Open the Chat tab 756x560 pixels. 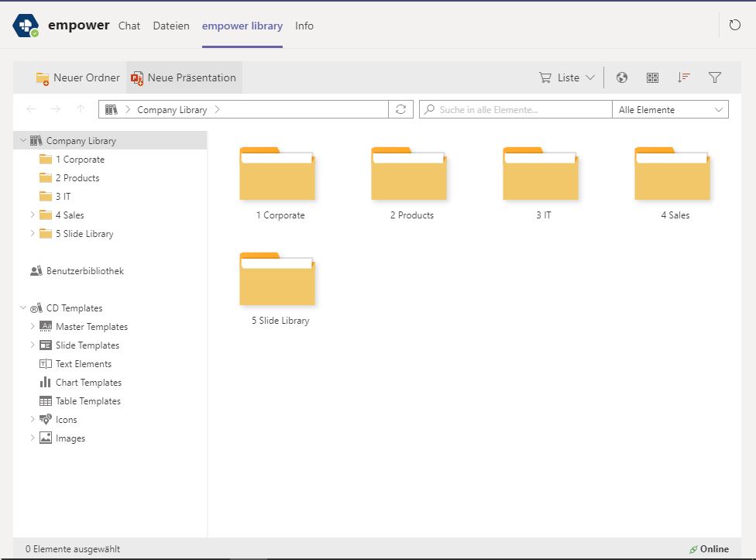point(129,26)
